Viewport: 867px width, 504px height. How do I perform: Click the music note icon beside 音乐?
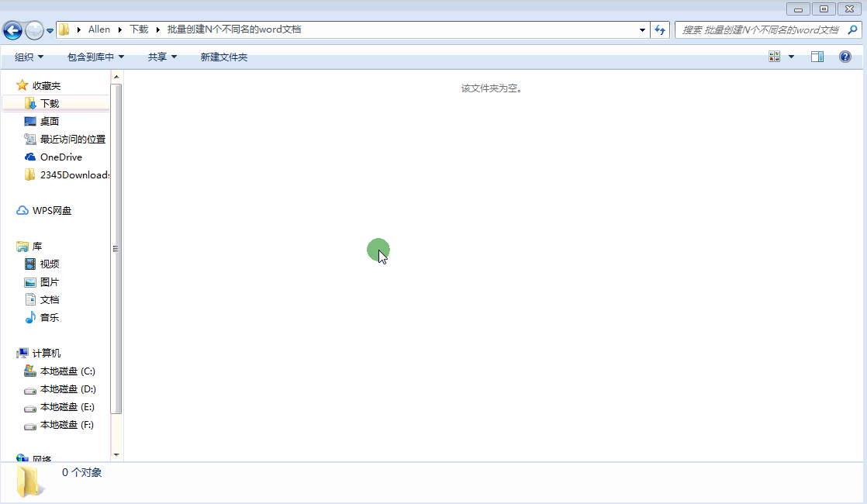(30, 318)
